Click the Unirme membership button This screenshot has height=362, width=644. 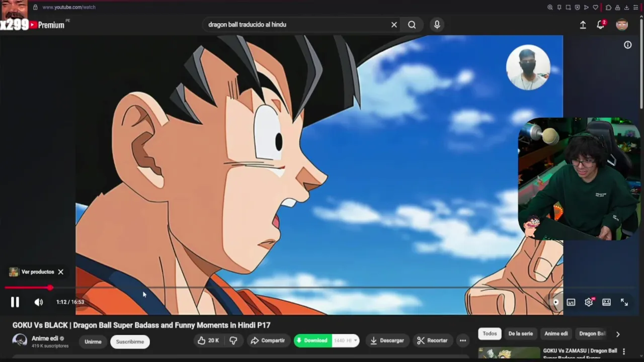[93, 342]
